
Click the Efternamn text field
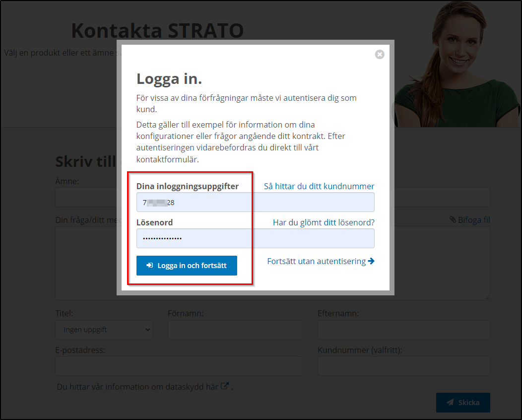pyautogui.click(x=403, y=330)
